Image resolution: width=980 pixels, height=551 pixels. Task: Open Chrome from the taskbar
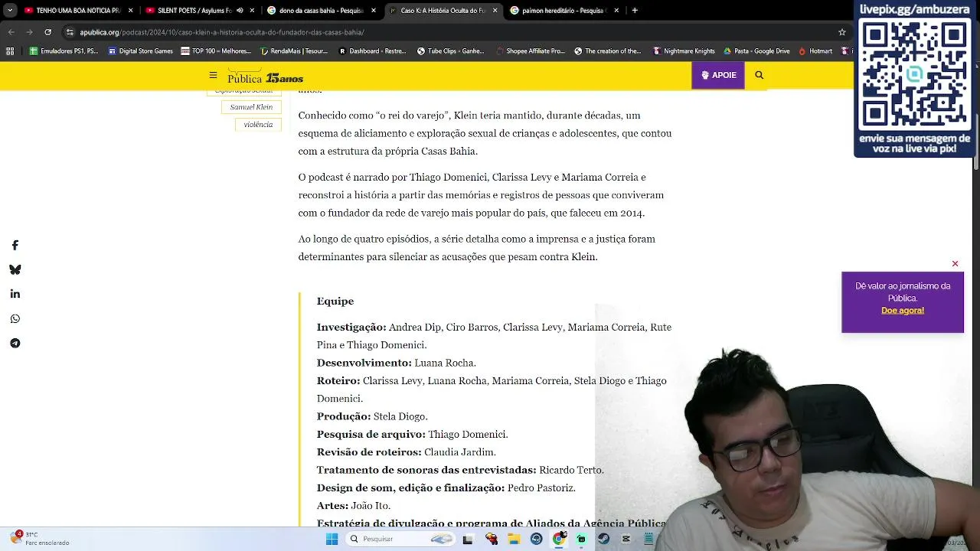[559, 539]
